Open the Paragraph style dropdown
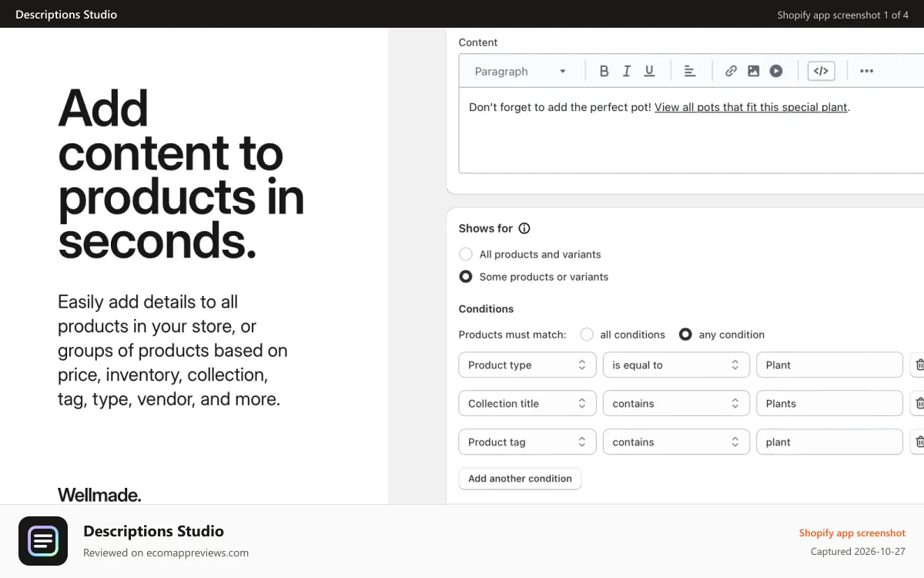The image size is (924, 578). point(521,71)
